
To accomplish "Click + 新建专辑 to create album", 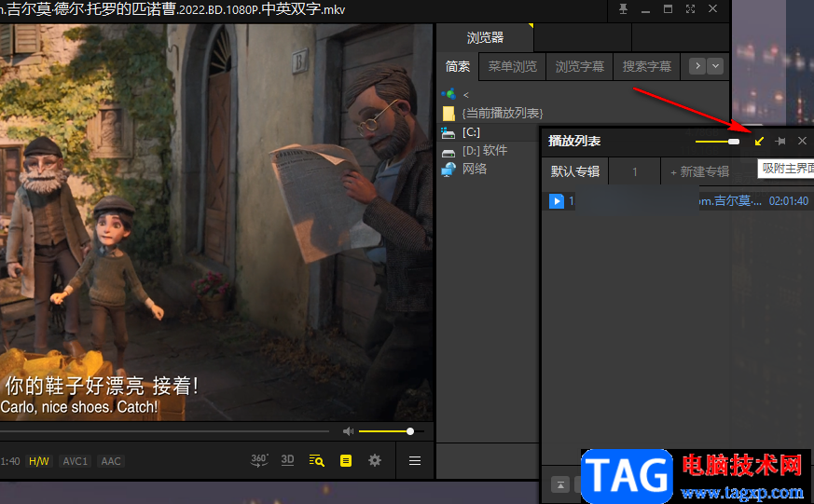I will click(x=699, y=171).
